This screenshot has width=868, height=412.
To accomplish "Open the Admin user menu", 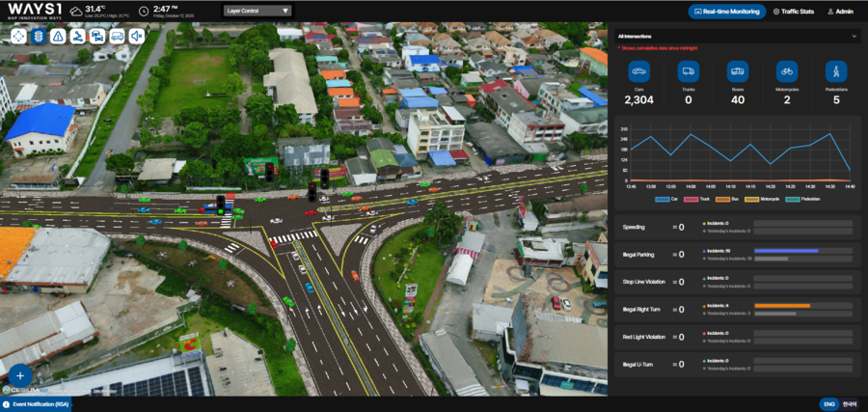I will tap(839, 12).
